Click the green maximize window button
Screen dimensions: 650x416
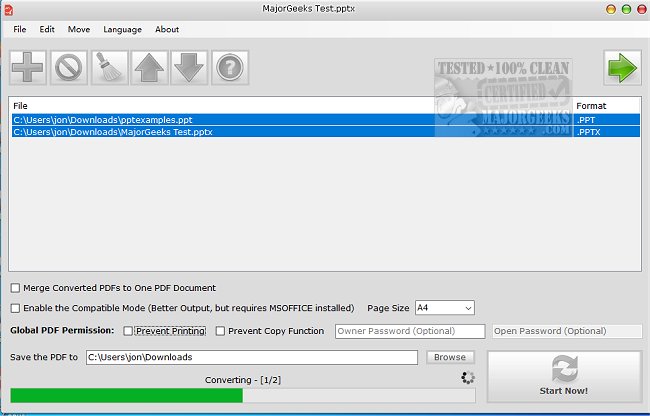pos(626,9)
